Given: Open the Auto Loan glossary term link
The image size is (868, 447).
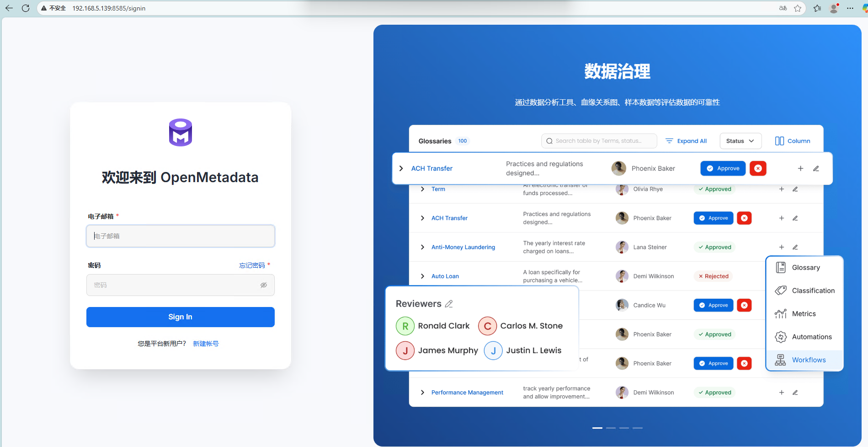Looking at the screenshot, I should 445,276.
